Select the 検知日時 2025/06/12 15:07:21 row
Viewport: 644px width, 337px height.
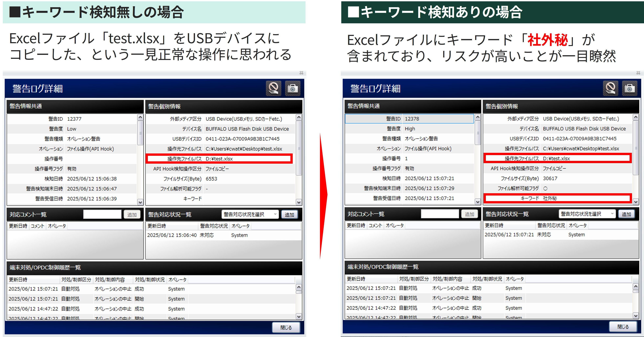[410, 178]
